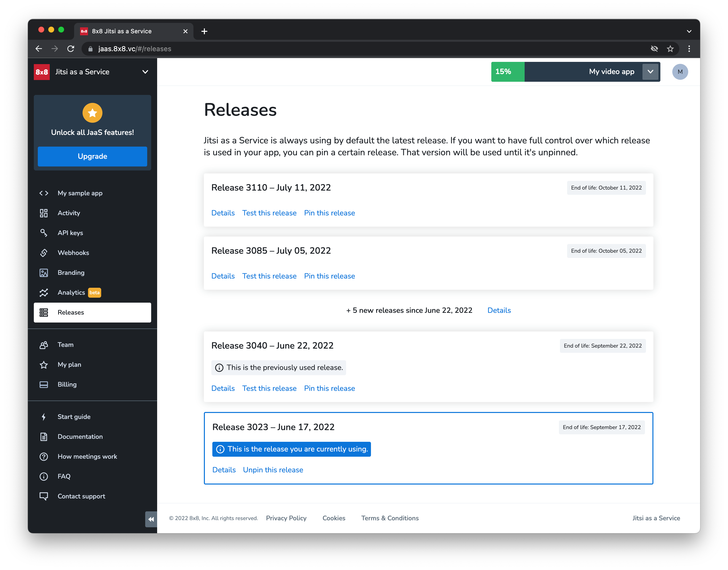The image size is (728, 570).
Task: Click the 15% usage progress bar
Action: click(507, 71)
